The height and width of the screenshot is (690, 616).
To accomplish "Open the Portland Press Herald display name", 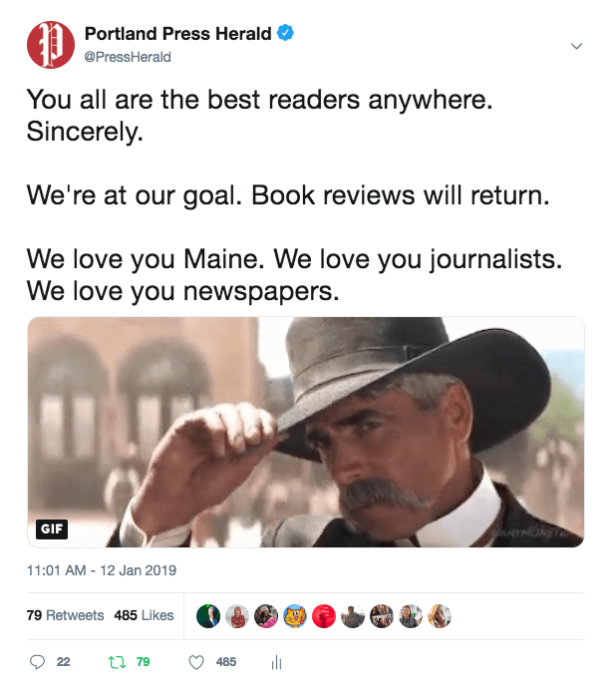I will (177, 34).
